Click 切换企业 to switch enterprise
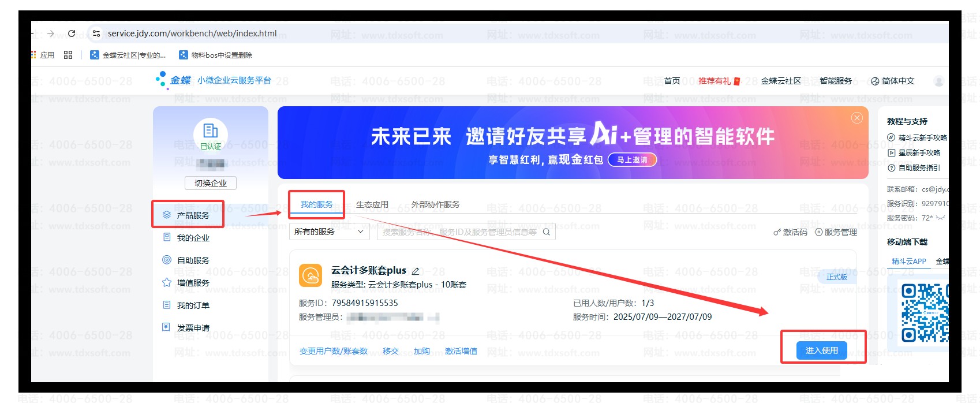 pos(211,183)
